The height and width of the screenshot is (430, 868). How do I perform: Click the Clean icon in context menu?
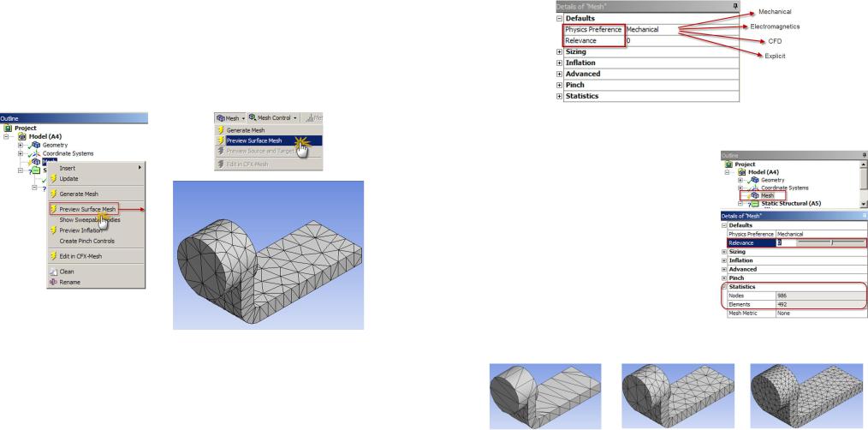[54, 272]
